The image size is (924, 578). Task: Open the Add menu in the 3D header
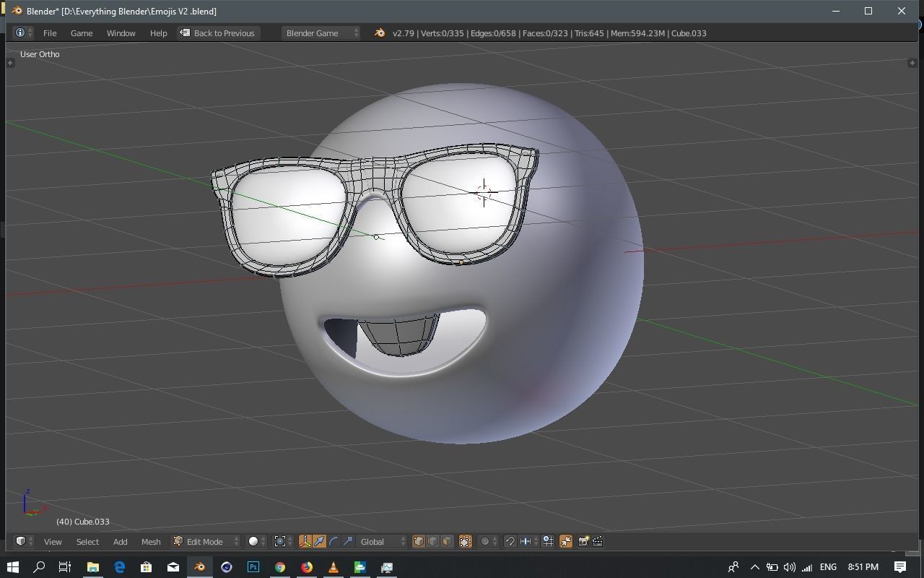120,541
